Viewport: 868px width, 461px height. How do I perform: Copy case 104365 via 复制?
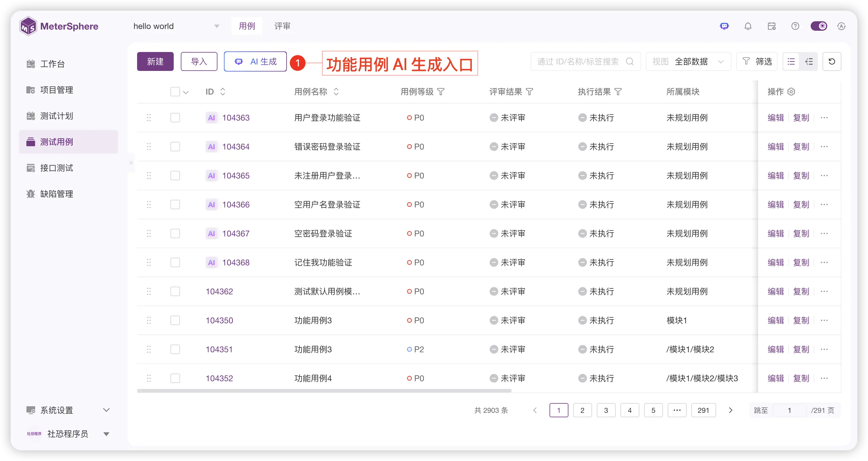[x=801, y=176]
